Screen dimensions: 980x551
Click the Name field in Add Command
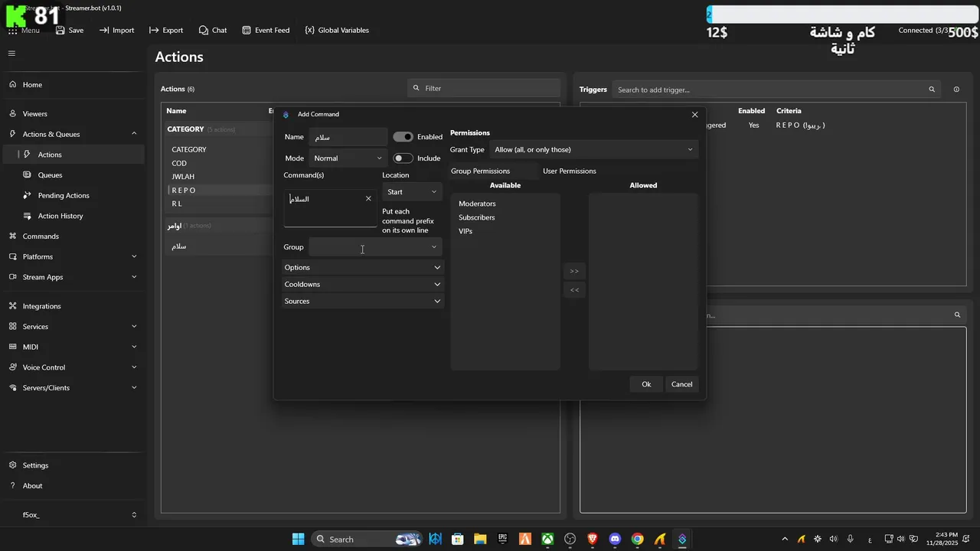[348, 137]
